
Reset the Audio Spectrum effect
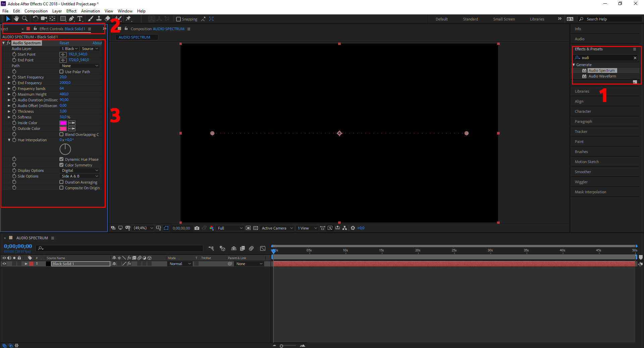coord(64,43)
